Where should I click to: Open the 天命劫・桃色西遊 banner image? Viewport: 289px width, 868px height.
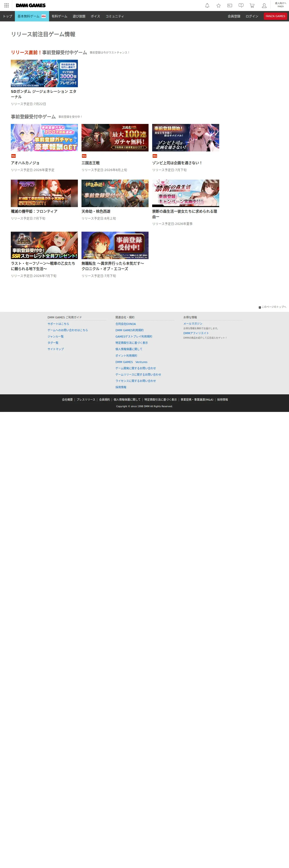point(115,193)
